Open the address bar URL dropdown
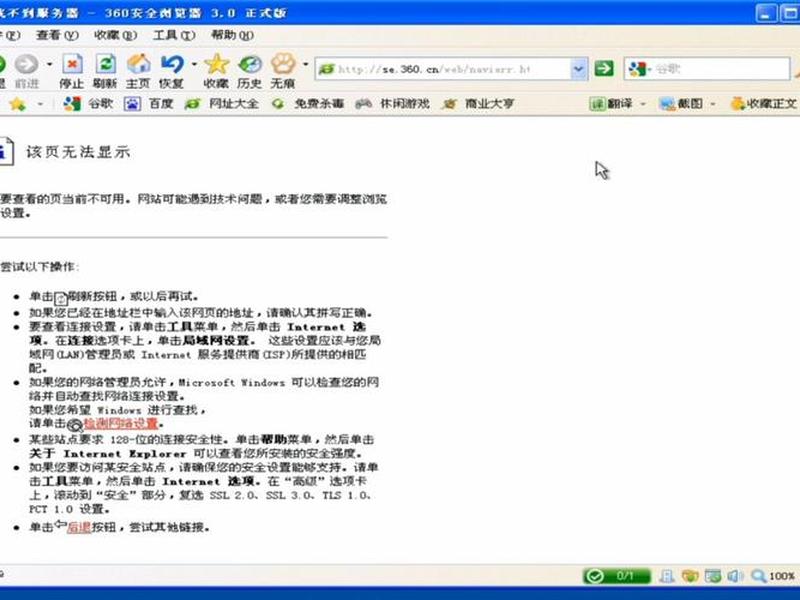800x600 pixels. pos(578,68)
